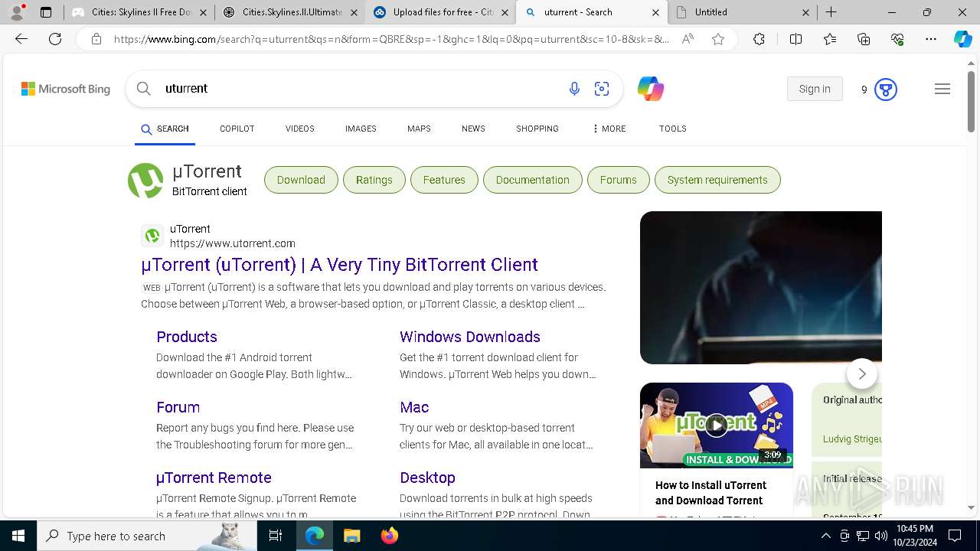The image size is (980, 551).
Task: Close the Untitled tab
Action: (806, 12)
